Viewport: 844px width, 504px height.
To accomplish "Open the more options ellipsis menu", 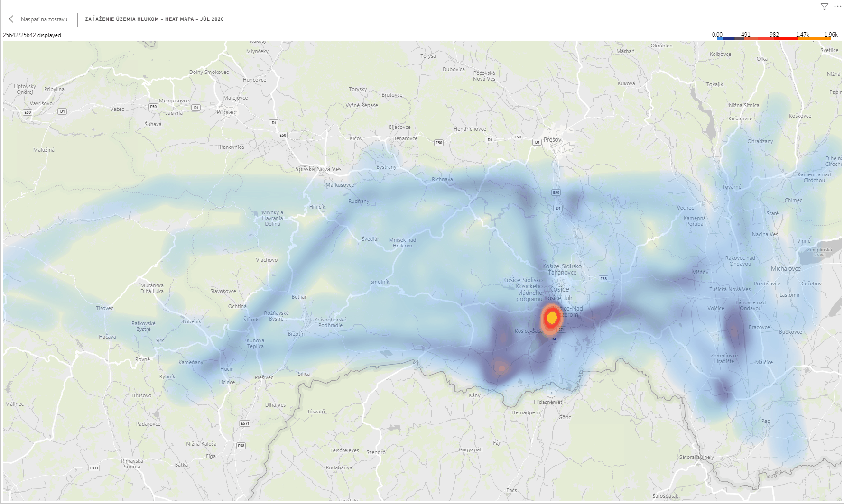I will click(x=837, y=7).
